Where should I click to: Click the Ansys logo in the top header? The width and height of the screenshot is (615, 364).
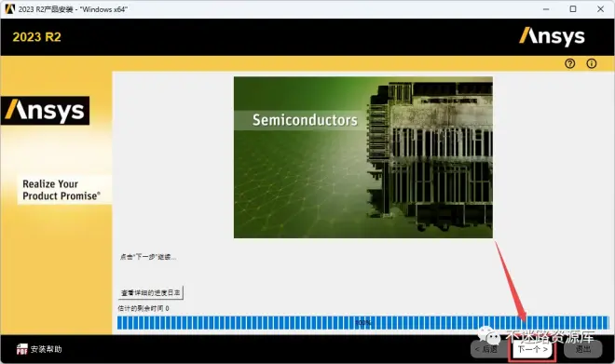552,37
